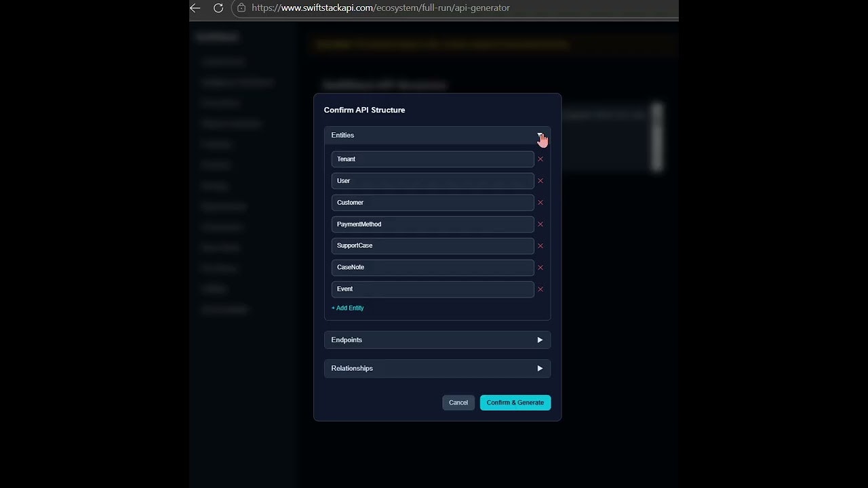Click inside the User entity text field
This screenshot has width=868, height=488.
point(432,180)
